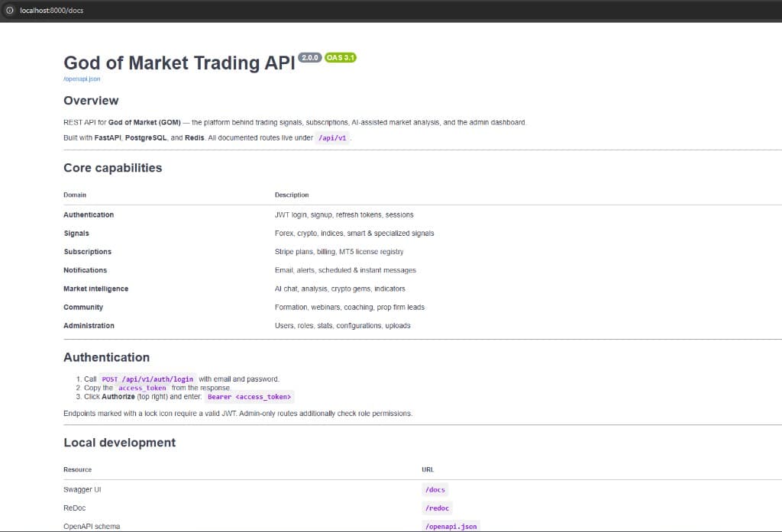The height and width of the screenshot is (532, 782).
Task: Click the Overview heading
Action: click(x=91, y=100)
